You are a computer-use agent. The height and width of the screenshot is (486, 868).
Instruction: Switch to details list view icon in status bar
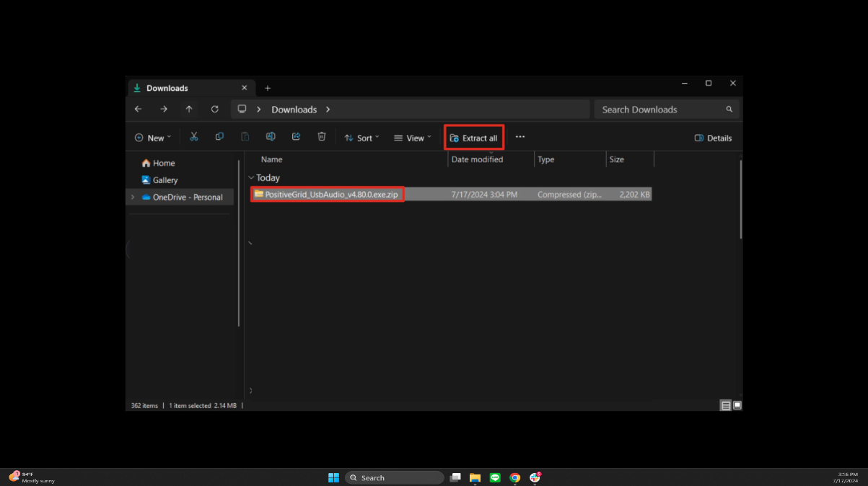tap(726, 406)
